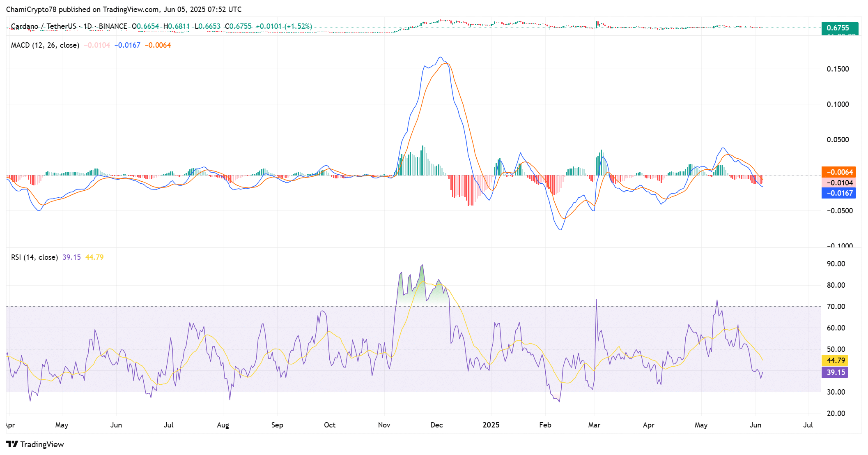Click the Nov label on time axis
Screen dimensions: 868x455
click(x=384, y=425)
